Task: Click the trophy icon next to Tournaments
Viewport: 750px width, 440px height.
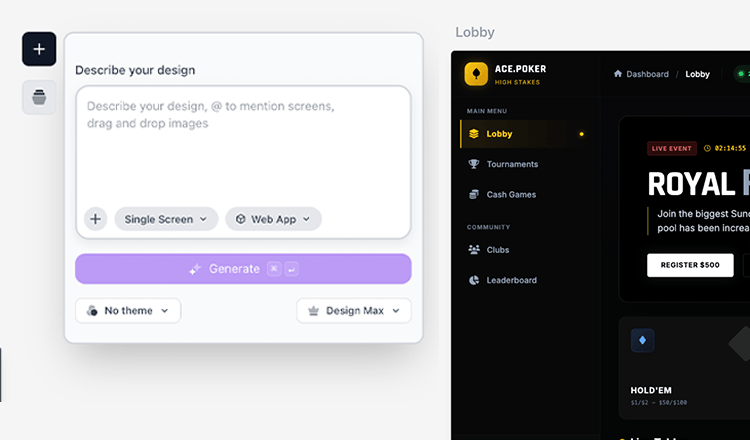Action: [474, 164]
